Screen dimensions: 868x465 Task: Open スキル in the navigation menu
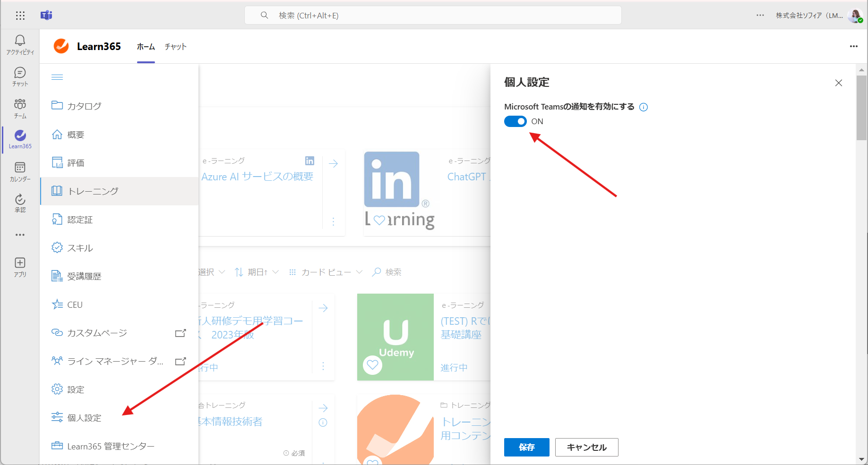pyautogui.click(x=119, y=248)
